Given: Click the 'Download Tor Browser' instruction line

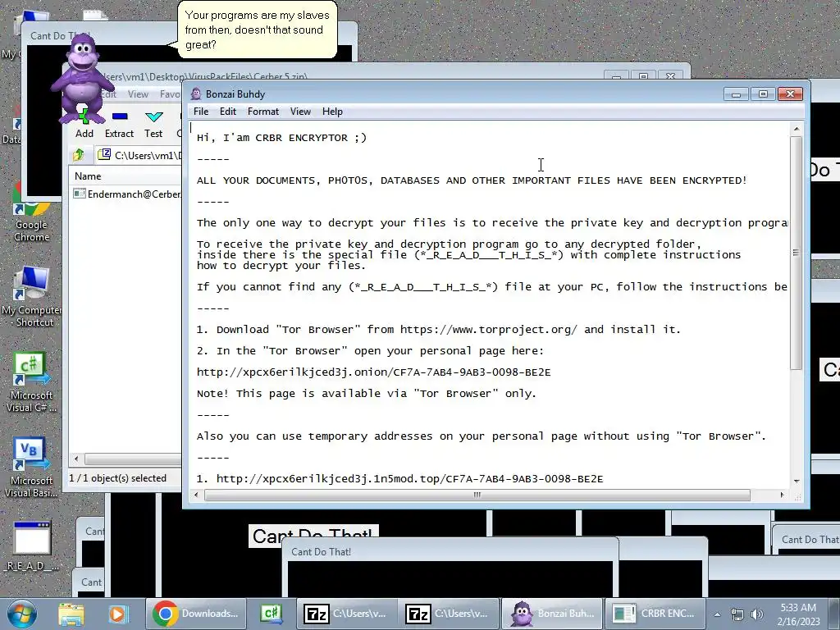Looking at the screenshot, I should 438,330.
